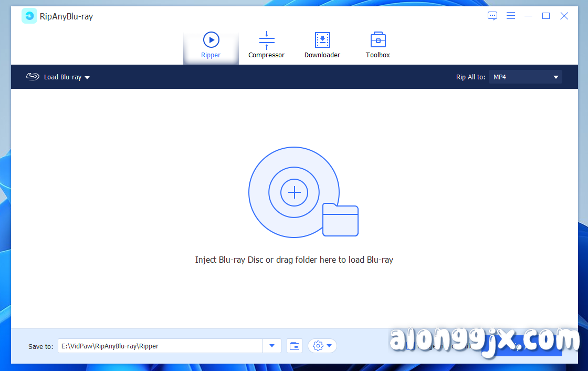This screenshot has width=588, height=371.
Task: Click the Inject Blu-ray Disc prompt text
Action: tap(294, 260)
